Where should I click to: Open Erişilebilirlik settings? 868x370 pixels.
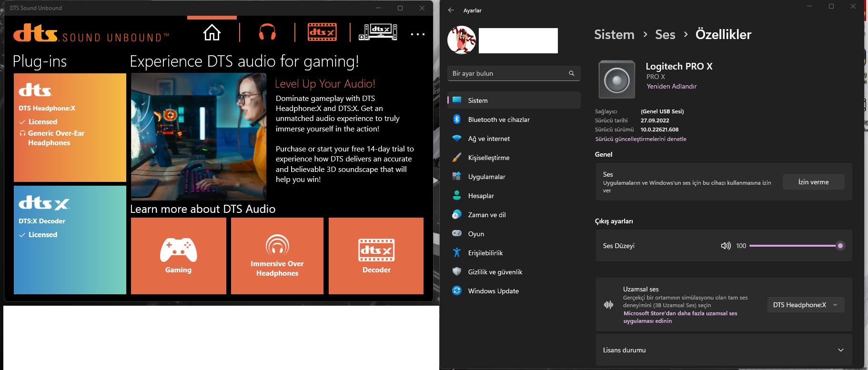[514, 253]
